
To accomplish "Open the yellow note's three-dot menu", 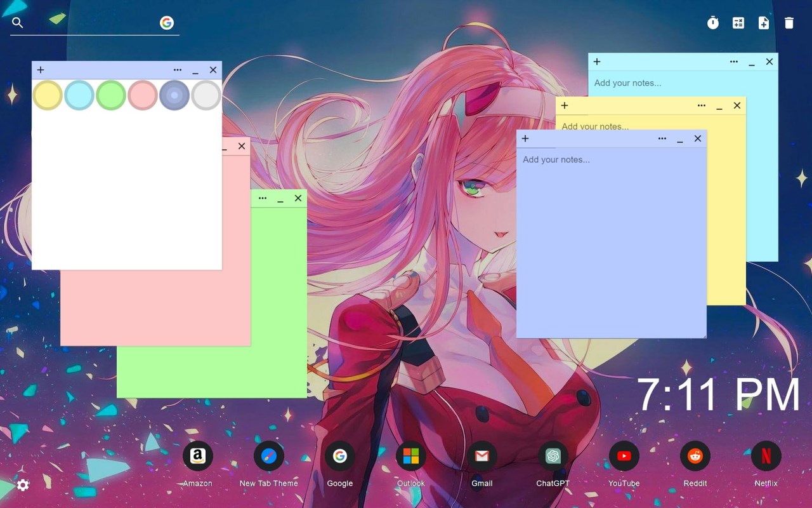I will coord(702,105).
